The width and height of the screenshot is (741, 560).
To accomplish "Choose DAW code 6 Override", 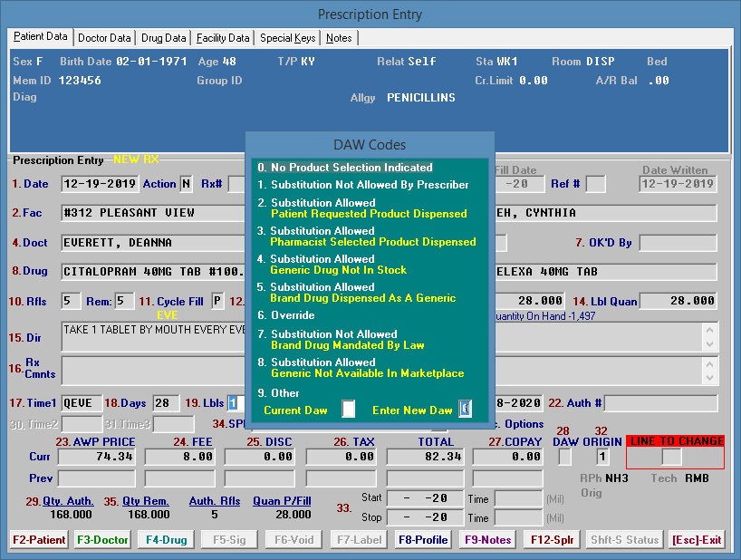I will click(x=285, y=315).
